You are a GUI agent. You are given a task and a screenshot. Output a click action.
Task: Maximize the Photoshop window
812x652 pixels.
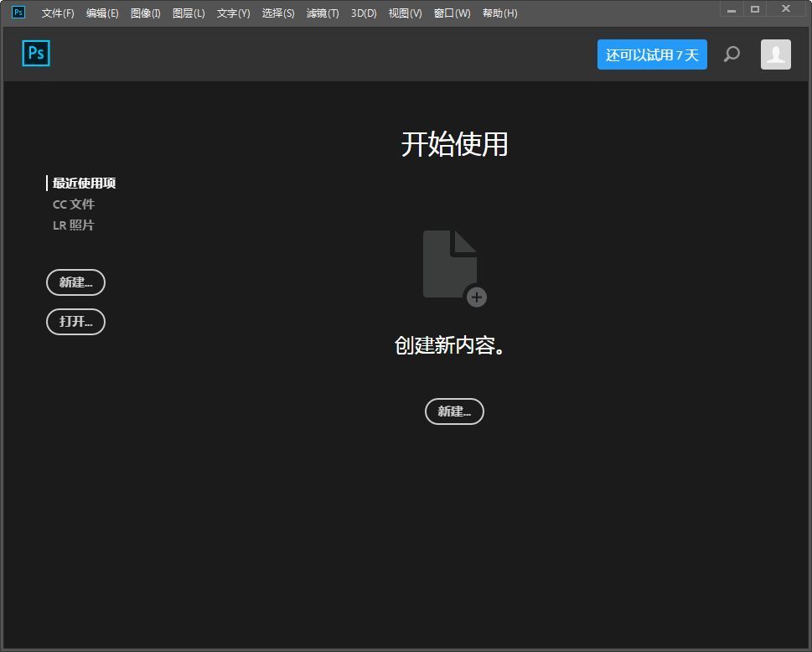[x=755, y=9]
